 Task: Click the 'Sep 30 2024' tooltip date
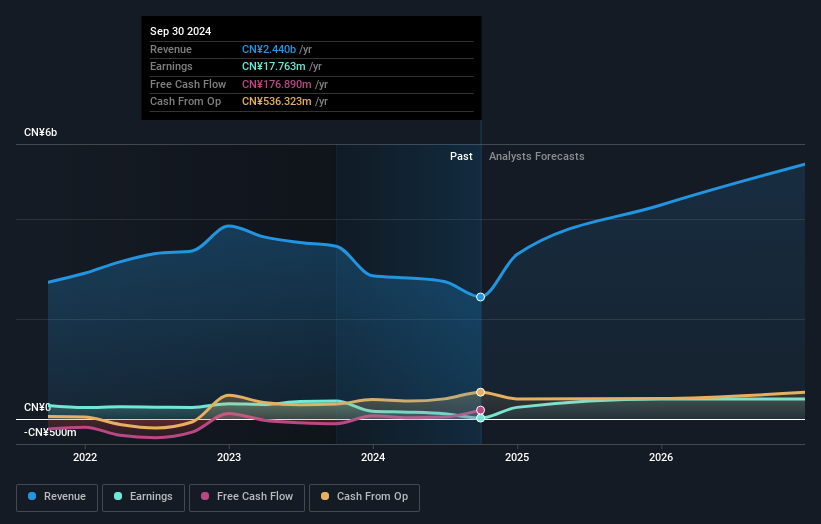(181, 31)
